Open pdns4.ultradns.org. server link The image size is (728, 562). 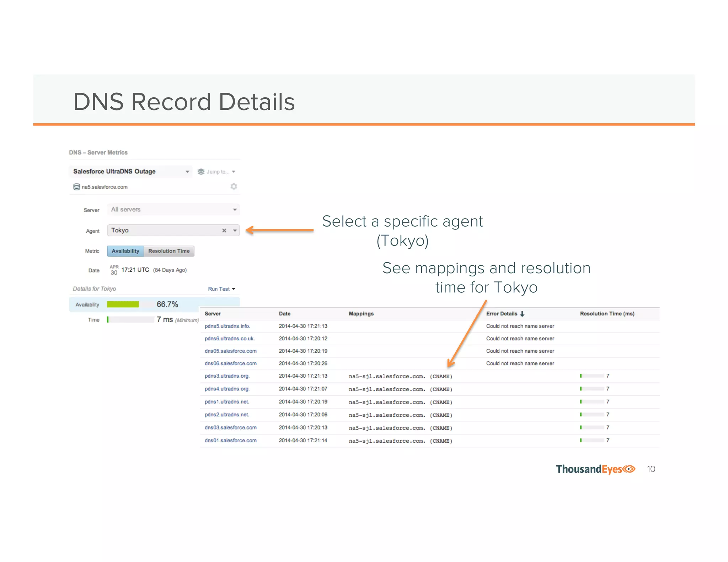(x=227, y=389)
